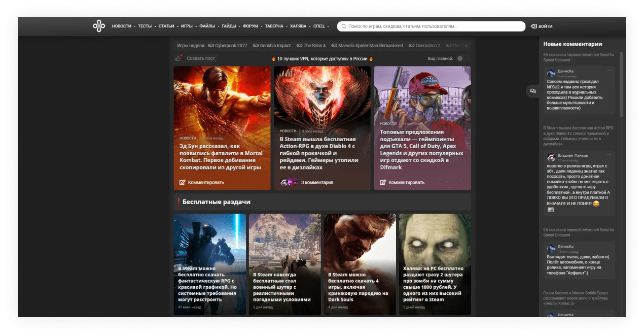
Task: Open first EA показала Need for Speed Unbound link
Action: (579, 57)
